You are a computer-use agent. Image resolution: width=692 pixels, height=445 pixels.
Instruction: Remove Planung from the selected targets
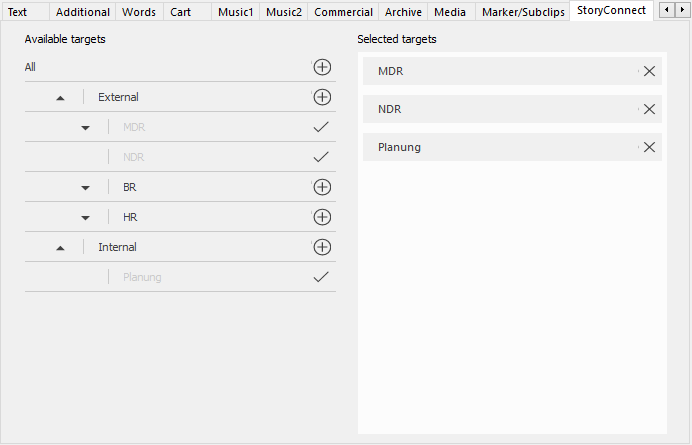tap(649, 147)
